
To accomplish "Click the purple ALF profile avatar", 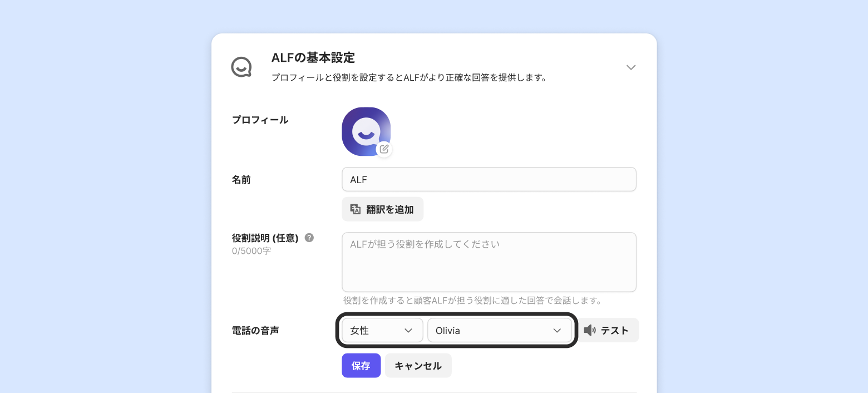I will coord(366,131).
